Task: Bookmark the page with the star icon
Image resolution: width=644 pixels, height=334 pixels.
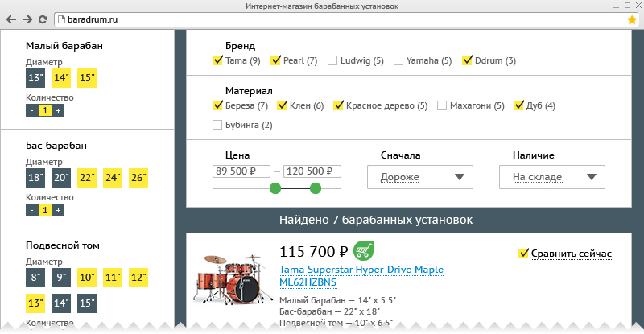Action: click(x=632, y=19)
